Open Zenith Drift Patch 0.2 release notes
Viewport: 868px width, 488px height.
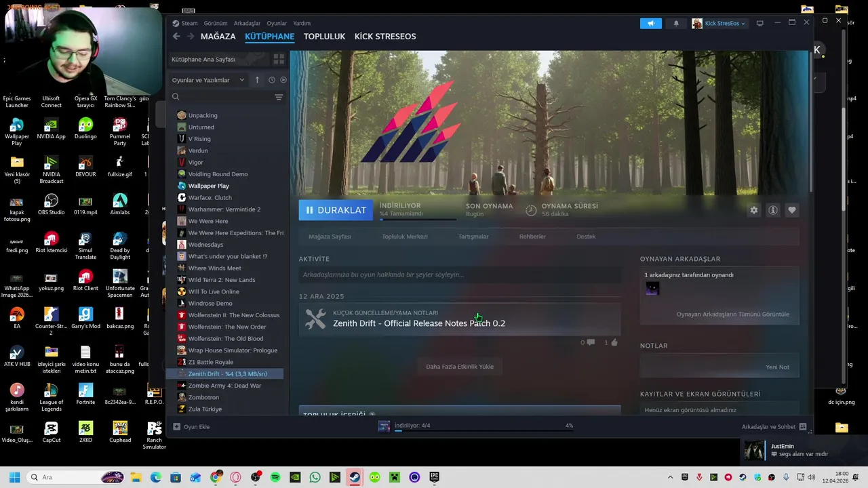pos(419,323)
